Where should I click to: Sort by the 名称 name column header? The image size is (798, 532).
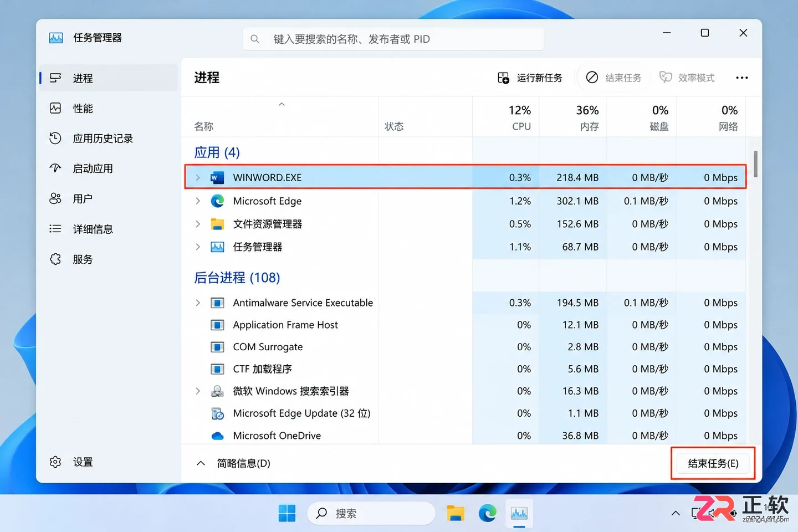[x=280, y=117]
